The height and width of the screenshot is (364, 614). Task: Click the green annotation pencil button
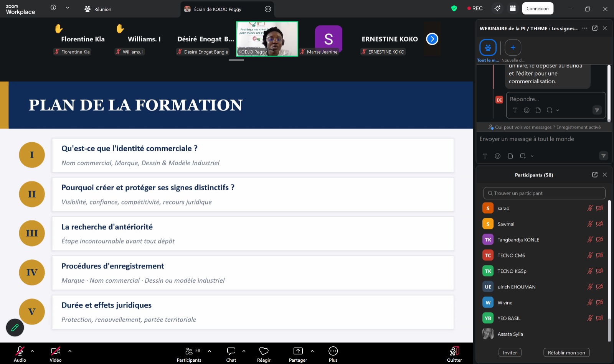pos(15,328)
